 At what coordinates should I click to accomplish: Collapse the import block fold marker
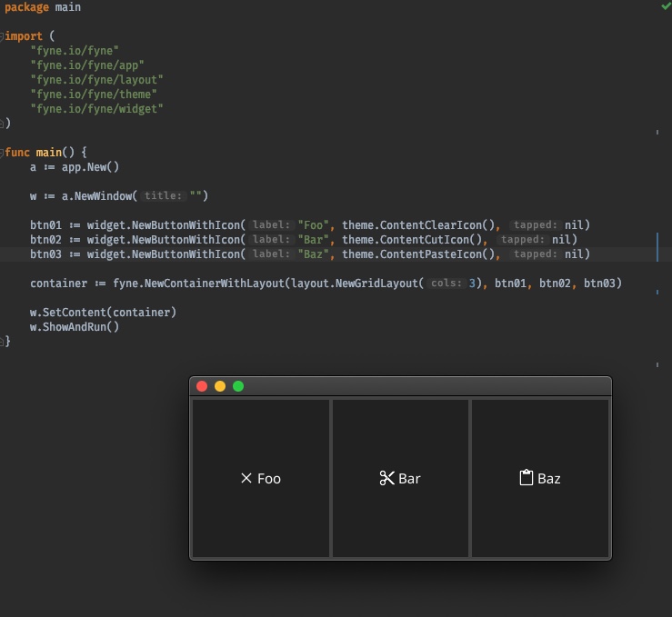(2, 36)
